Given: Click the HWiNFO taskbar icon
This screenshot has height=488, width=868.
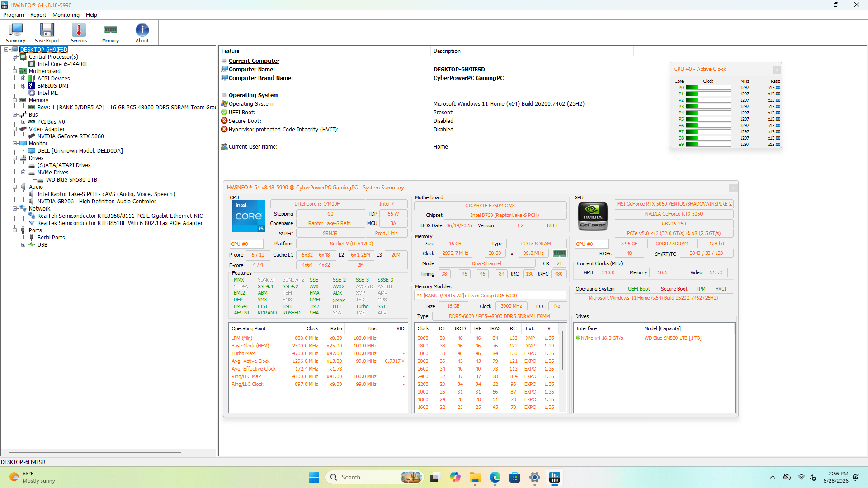Looking at the screenshot, I should pos(554,477).
